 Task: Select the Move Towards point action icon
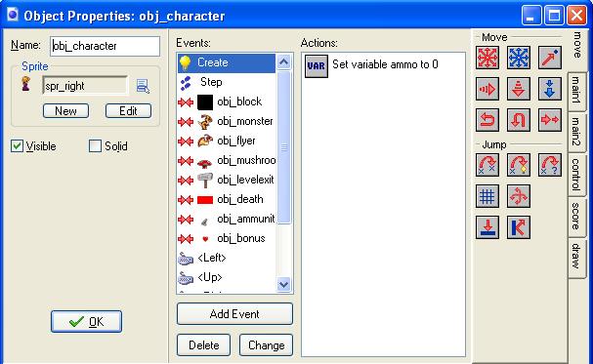click(549, 58)
